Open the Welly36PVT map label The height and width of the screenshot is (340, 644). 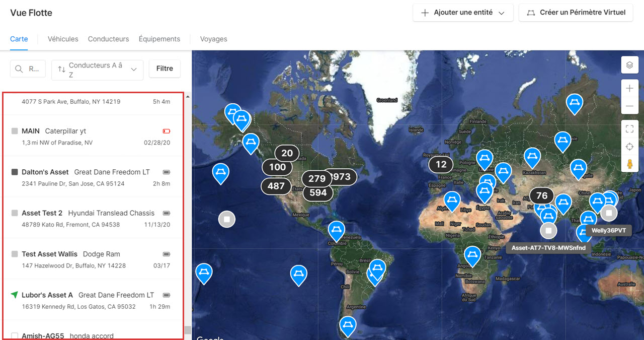609,231
